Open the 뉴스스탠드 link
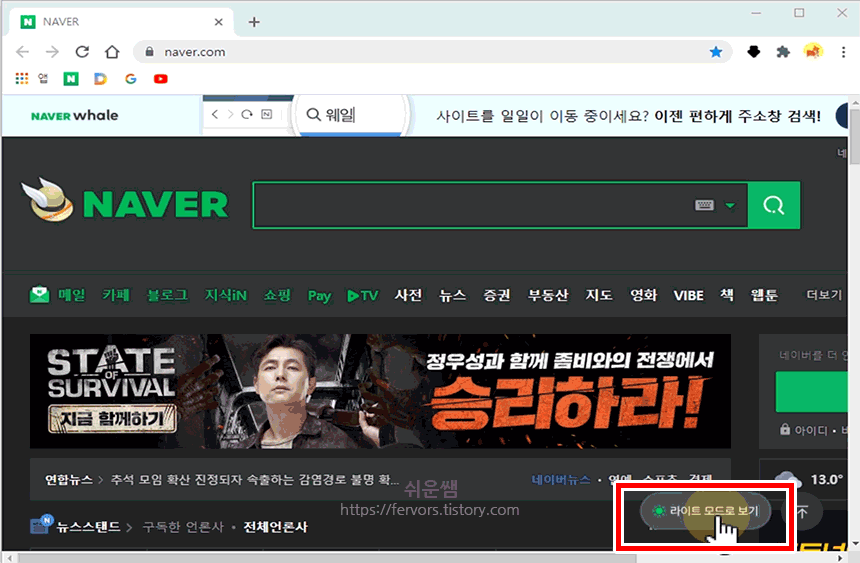 pos(88,527)
